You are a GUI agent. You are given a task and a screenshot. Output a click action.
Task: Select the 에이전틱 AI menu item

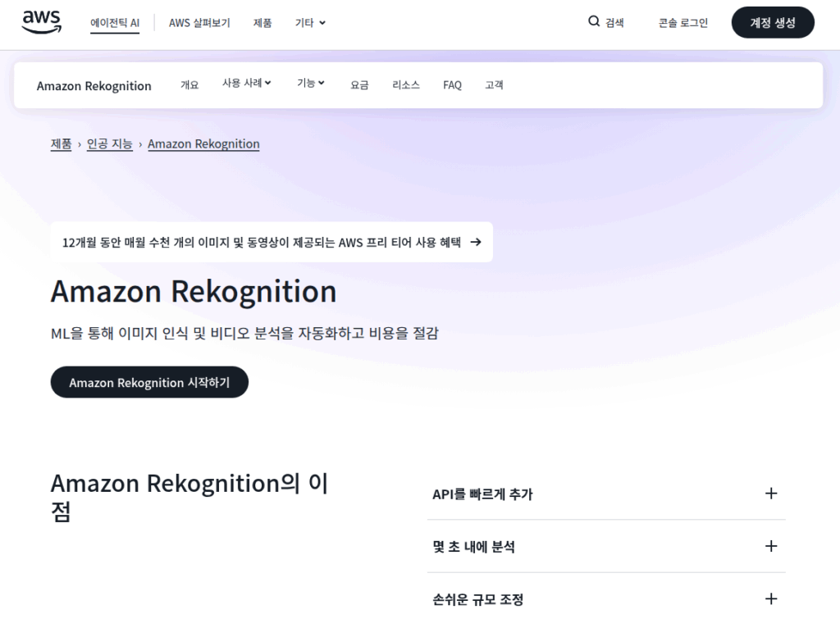[115, 23]
